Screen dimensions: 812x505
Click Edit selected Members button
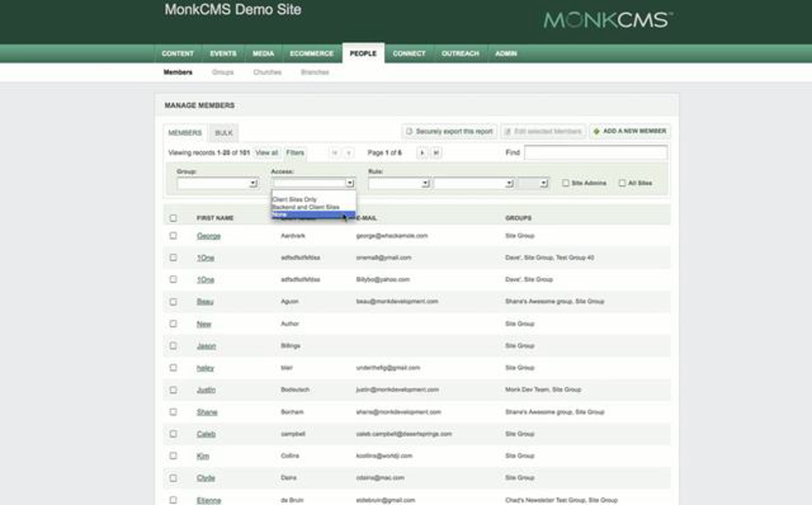click(x=543, y=131)
